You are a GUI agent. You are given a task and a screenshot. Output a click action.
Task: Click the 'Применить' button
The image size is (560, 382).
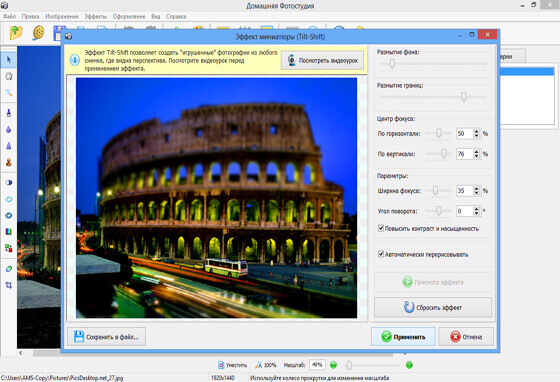pyautogui.click(x=403, y=336)
